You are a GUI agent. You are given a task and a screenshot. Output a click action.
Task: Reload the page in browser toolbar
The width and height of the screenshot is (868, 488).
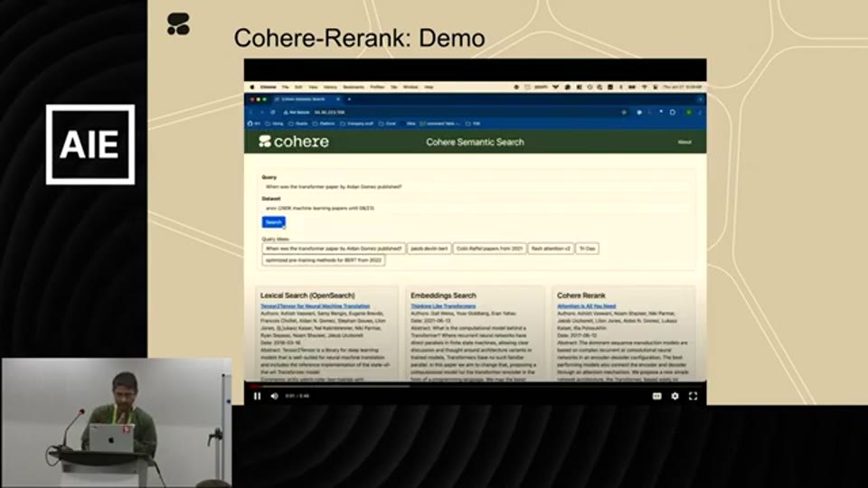pos(273,112)
